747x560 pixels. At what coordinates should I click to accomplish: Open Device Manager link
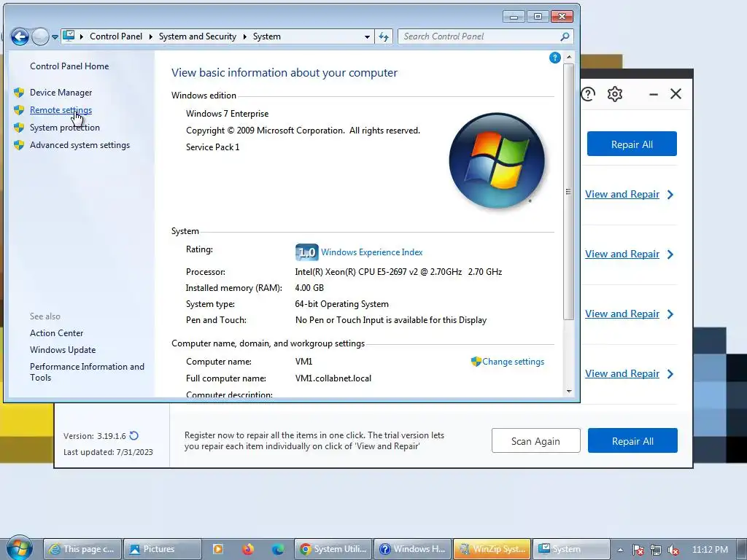[61, 93]
